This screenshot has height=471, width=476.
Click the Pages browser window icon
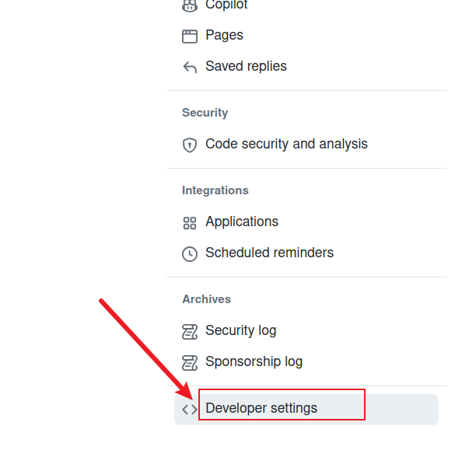coord(190,36)
